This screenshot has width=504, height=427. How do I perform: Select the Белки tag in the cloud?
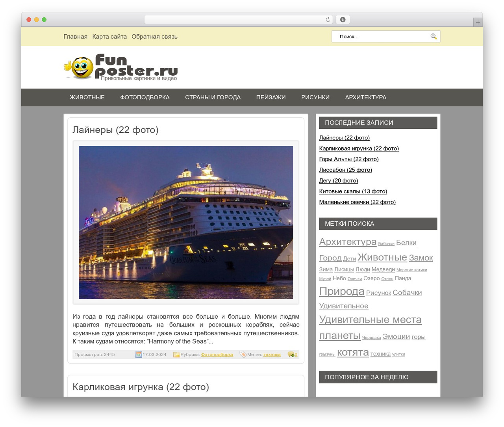point(406,243)
